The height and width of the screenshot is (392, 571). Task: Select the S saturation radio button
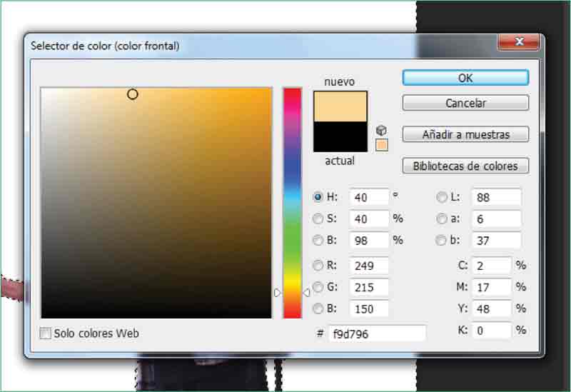tap(318, 218)
